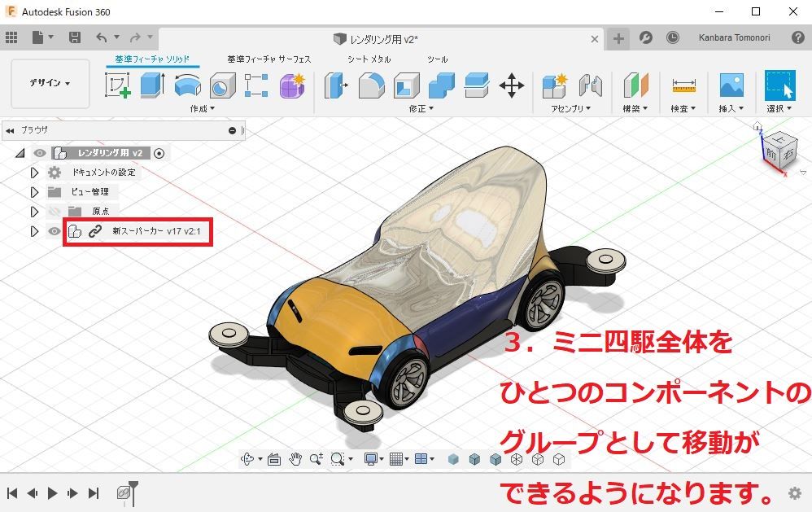Open the Help question mark
Screen dimensions: 812x512
(798, 37)
